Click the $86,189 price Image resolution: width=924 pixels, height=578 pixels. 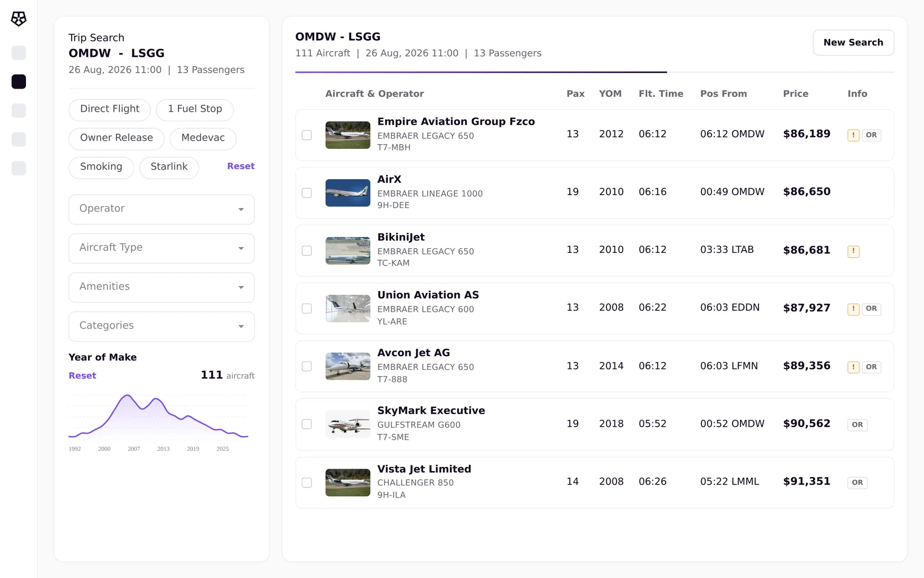807,134
